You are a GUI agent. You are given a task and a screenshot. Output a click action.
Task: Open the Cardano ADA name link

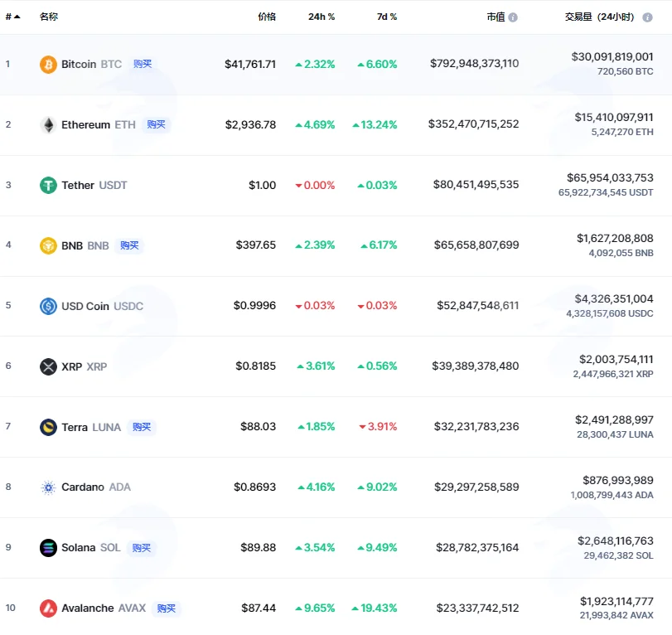(x=96, y=487)
